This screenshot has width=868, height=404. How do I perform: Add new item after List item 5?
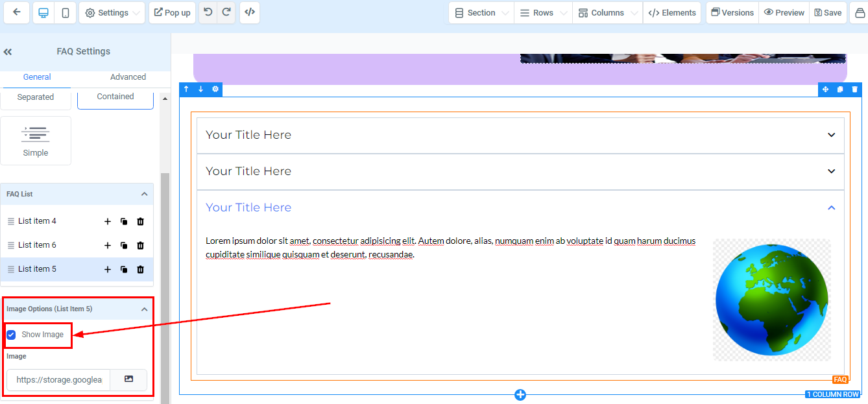click(108, 270)
